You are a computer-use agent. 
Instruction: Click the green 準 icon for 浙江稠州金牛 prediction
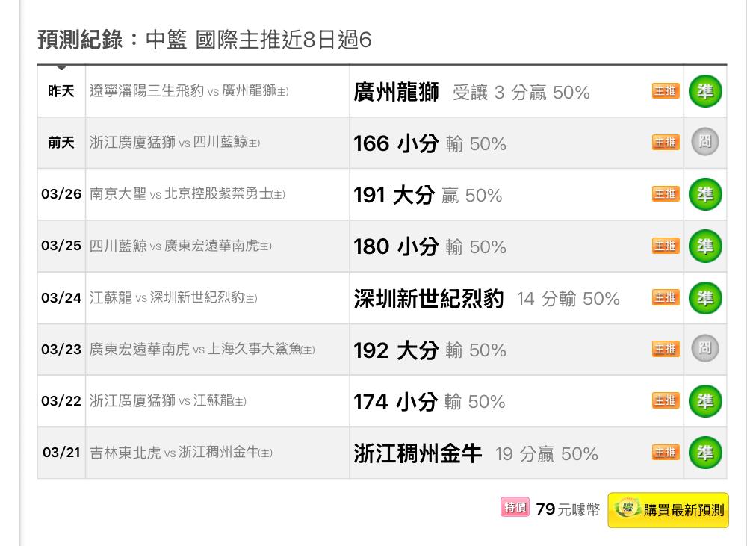704,453
